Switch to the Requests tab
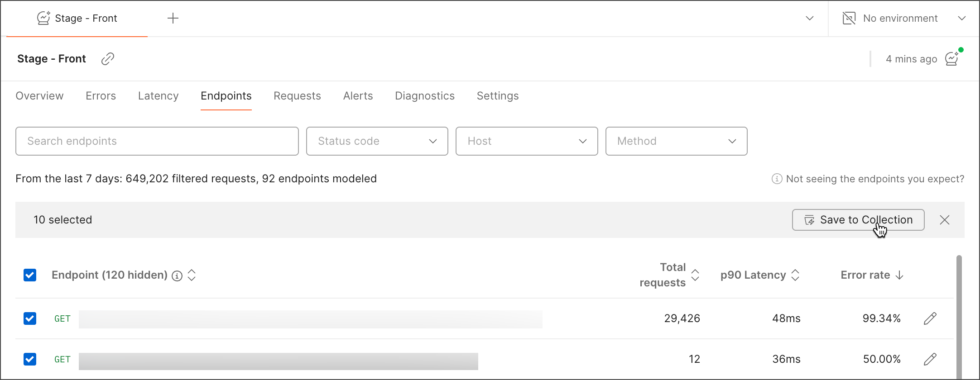The height and width of the screenshot is (380, 980). pos(297,96)
